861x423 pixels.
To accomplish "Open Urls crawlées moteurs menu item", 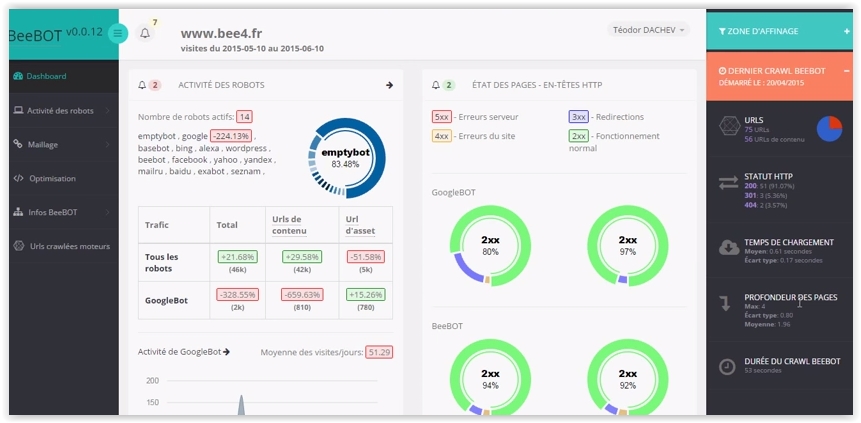I will pos(64,246).
